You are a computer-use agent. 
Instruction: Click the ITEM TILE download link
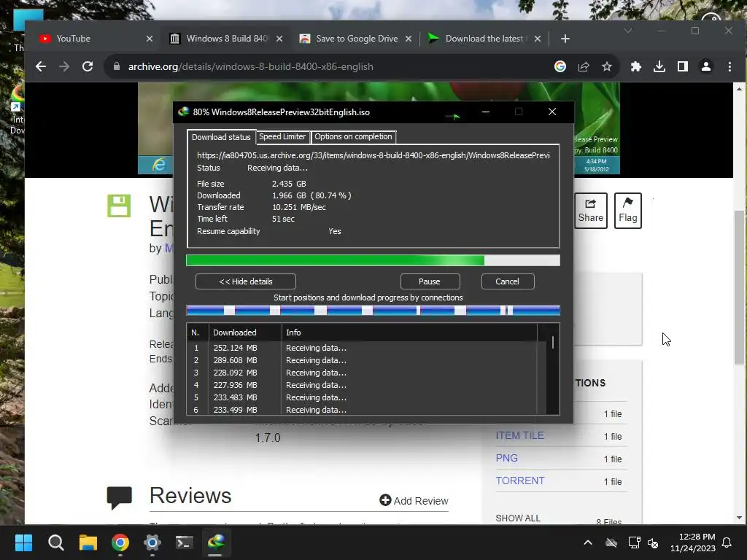coord(519,435)
